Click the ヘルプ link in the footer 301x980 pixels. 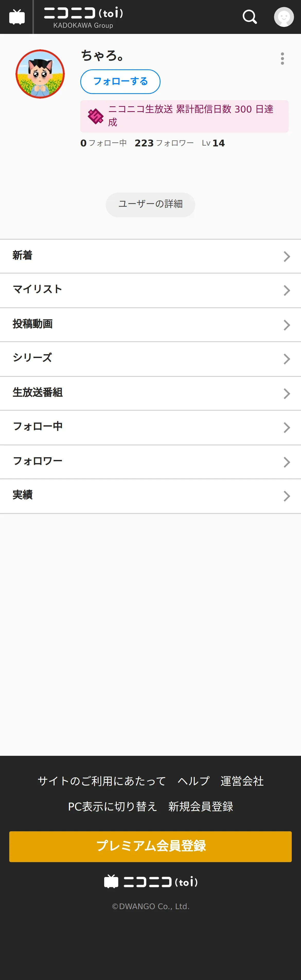(193, 781)
